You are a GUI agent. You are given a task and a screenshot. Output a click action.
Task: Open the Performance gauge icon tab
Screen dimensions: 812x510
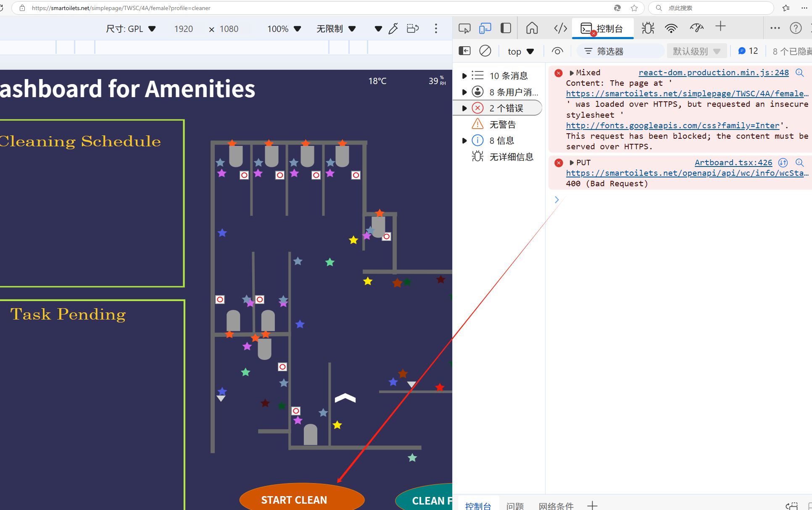pos(696,28)
